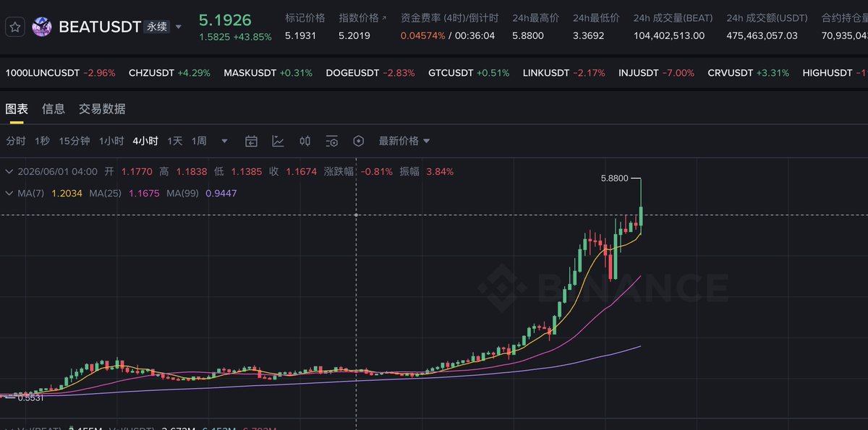Click the MA(99) legend value 0.9447

click(221, 193)
